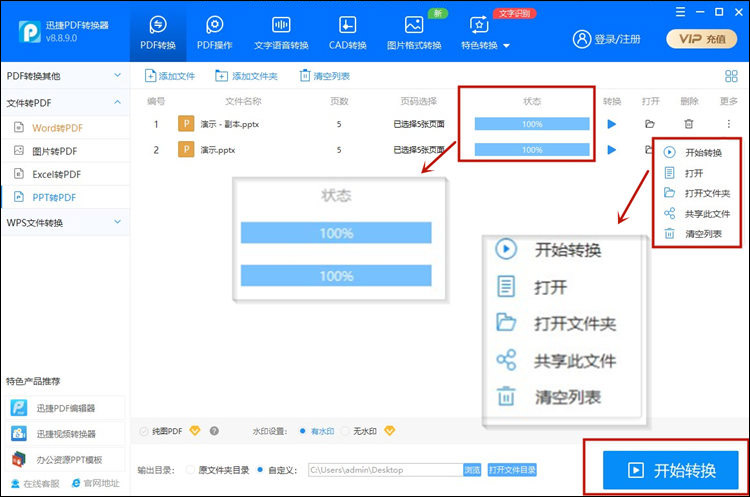This screenshot has height=497, width=750.
Task: Enable the 纯图PDF checkbox
Action: coord(144,431)
